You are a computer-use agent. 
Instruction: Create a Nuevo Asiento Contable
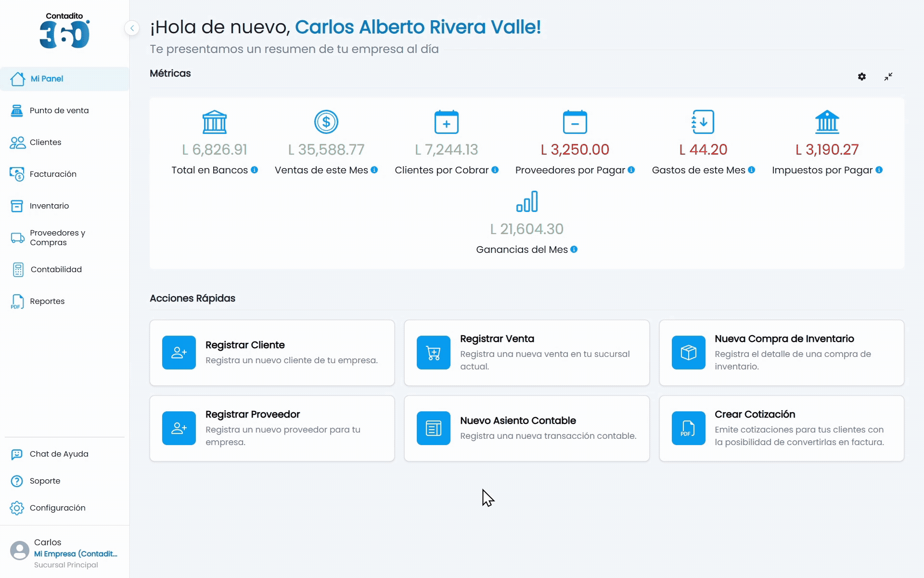(x=526, y=428)
